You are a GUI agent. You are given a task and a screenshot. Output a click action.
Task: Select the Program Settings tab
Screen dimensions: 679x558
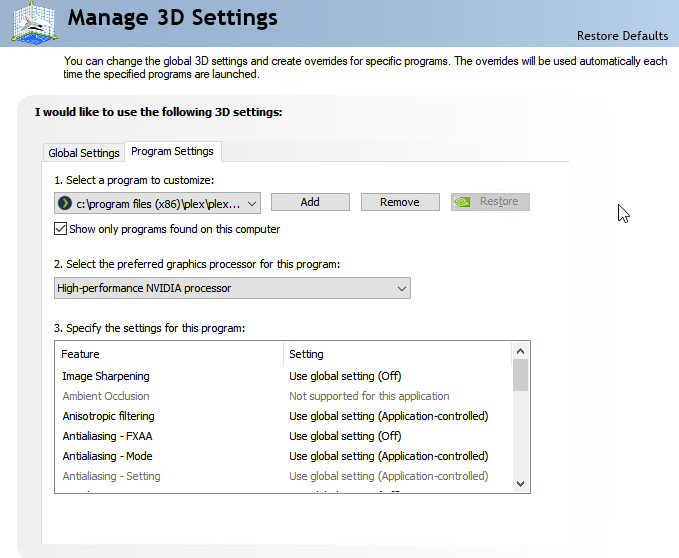(172, 152)
